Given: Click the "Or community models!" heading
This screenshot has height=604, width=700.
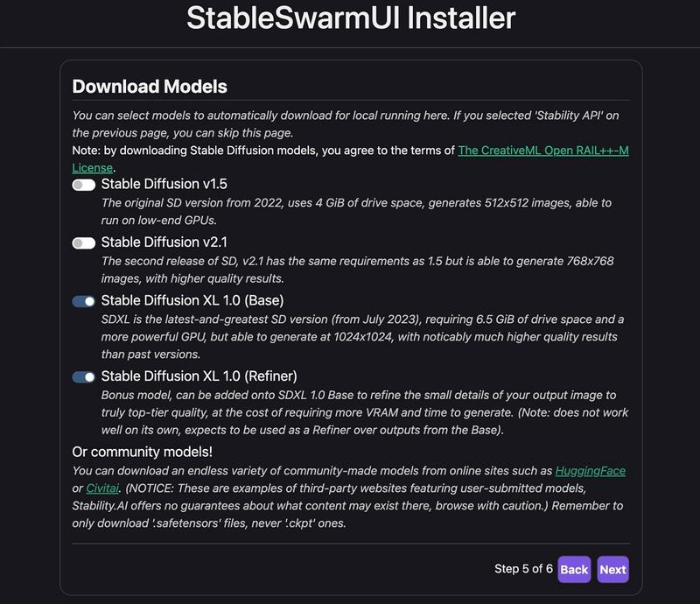Looking at the screenshot, I should 142,452.
